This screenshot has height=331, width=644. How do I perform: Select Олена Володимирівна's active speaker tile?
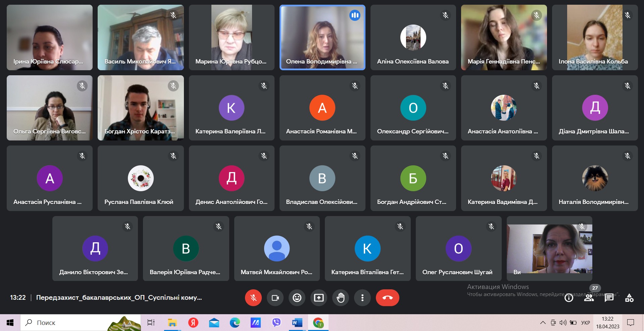click(x=322, y=37)
